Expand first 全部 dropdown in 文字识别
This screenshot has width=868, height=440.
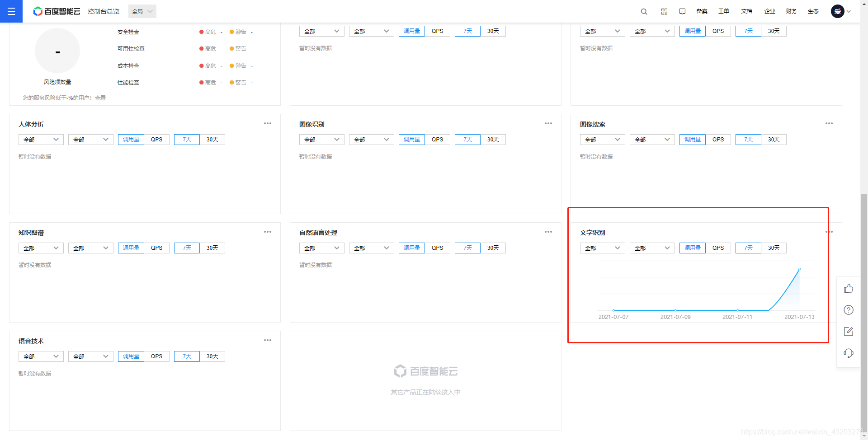(x=603, y=248)
